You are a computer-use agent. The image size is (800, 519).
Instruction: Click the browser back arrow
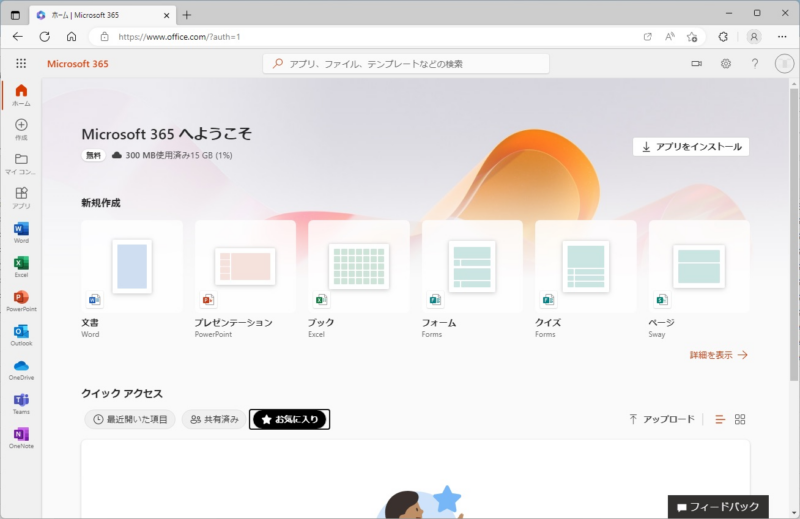point(18,37)
